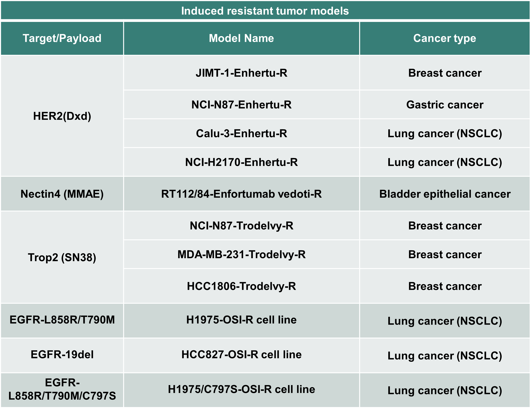Click the Bladder epithelial cancer cell
Screen dimensions: 532x409
(x=445, y=194)
